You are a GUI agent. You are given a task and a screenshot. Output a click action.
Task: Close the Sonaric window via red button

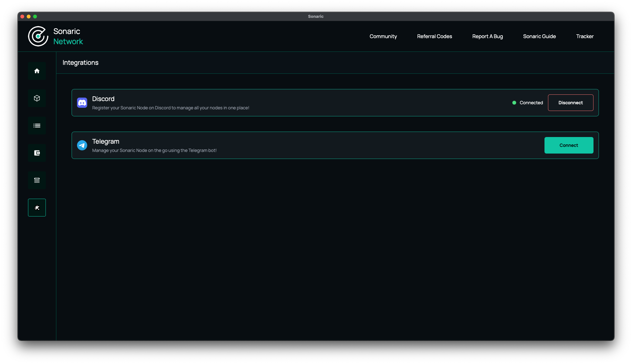[x=22, y=17]
